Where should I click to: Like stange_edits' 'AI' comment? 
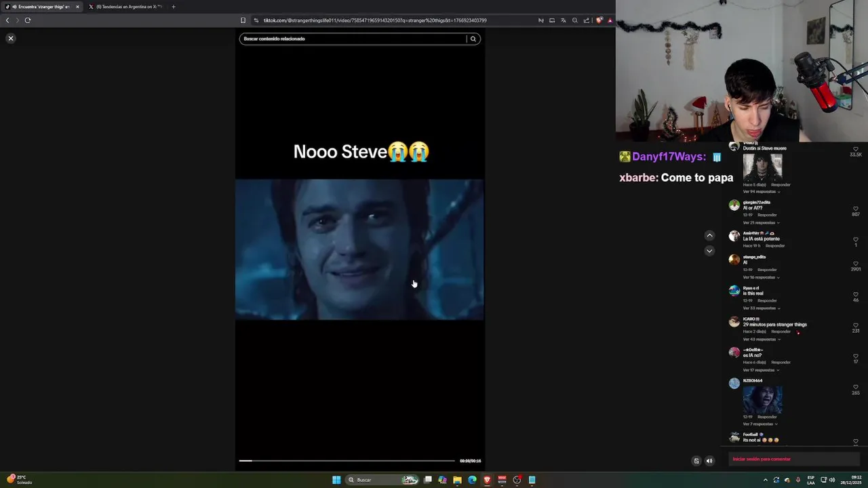856,264
